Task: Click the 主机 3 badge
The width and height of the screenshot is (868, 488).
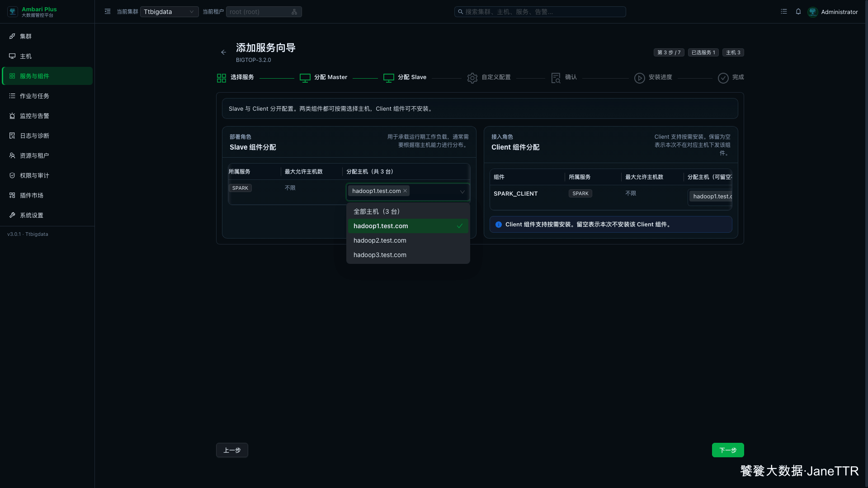Action: (733, 52)
